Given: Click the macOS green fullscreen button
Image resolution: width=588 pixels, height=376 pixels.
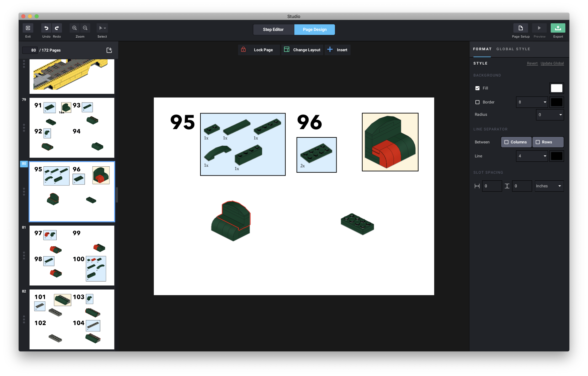Looking at the screenshot, I should pos(37,16).
